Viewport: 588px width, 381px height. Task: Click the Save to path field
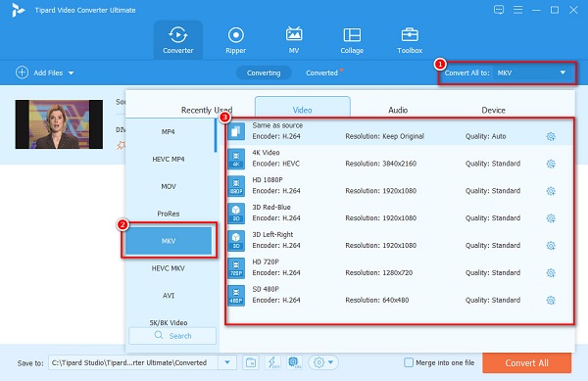[133, 362]
